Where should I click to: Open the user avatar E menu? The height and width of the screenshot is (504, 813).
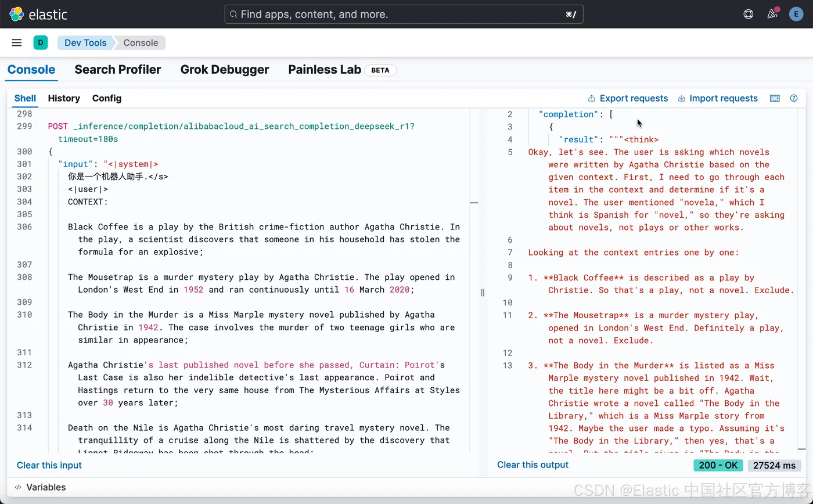(x=796, y=14)
